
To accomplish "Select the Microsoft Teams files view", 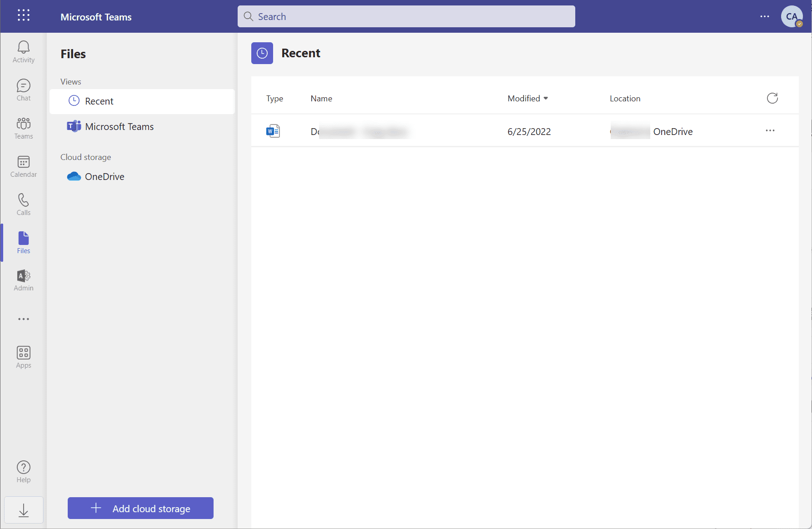I will pyautogui.click(x=142, y=126).
